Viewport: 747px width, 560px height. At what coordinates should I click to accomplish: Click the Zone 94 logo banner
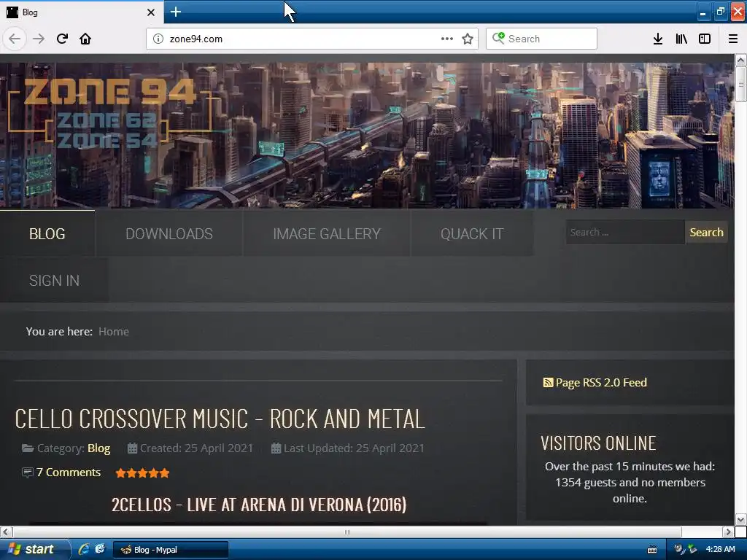click(x=111, y=113)
